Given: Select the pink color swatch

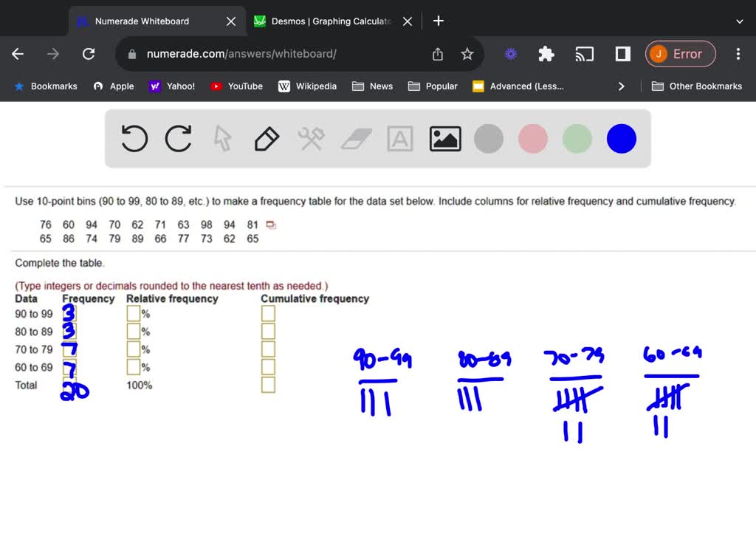Looking at the screenshot, I should click(532, 138).
